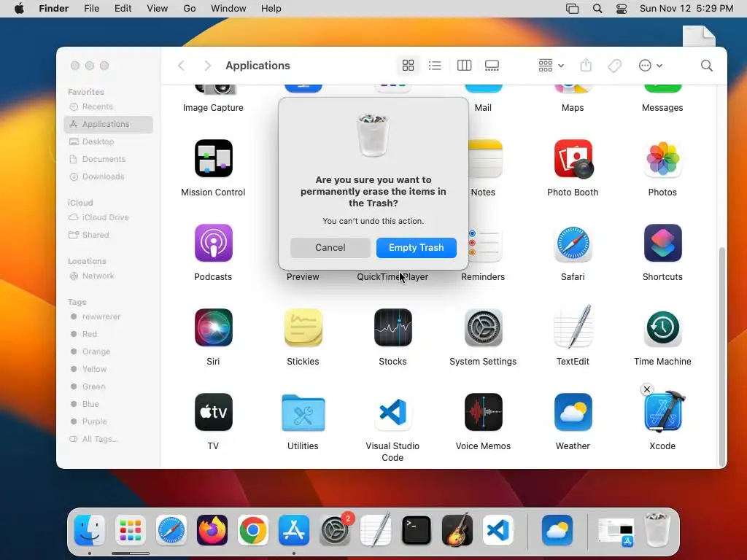Open the Photos app icon
Viewport: 747px width, 560px height.
click(662, 158)
